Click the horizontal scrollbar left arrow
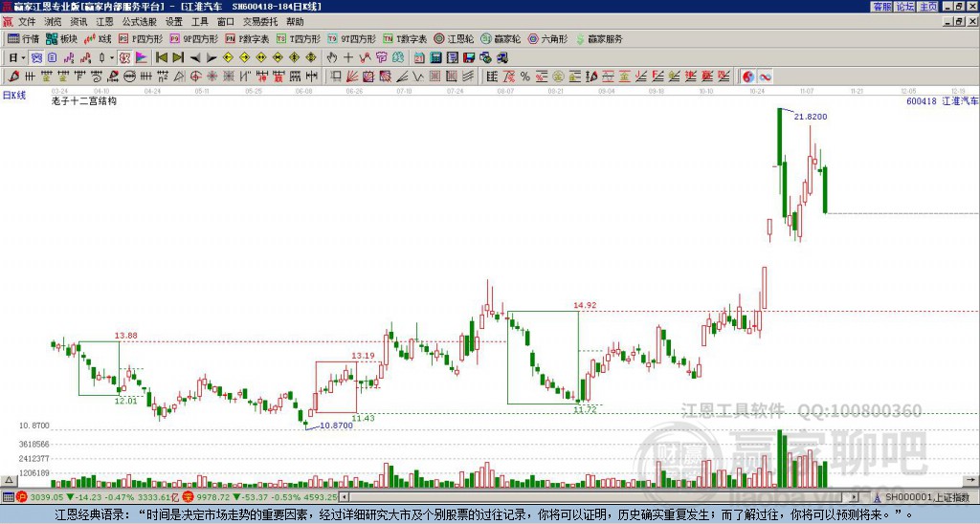Viewport: 980px width, 524px height. pos(344,497)
